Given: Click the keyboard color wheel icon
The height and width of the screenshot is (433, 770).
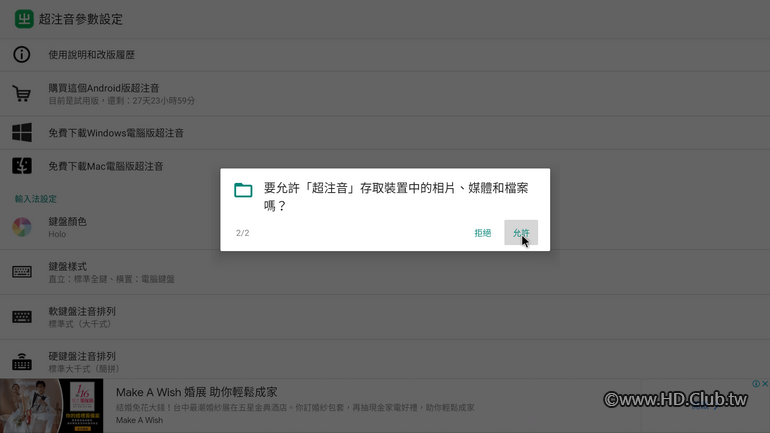Looking at the screenshot, I should coord(22,227).
